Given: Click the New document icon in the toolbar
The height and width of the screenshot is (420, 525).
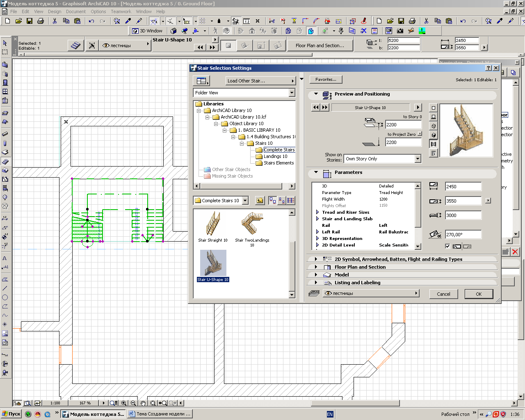Looking at the screenshot, I should pos(7,21).
